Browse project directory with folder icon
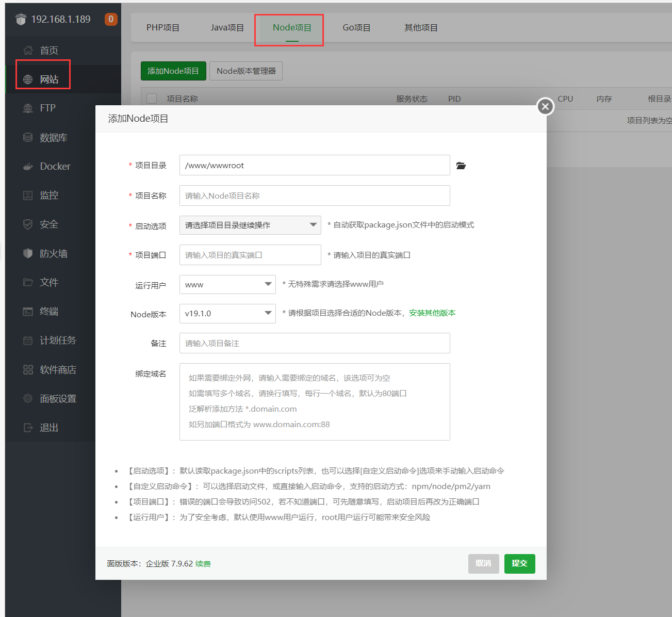 [x=461, y=166]
